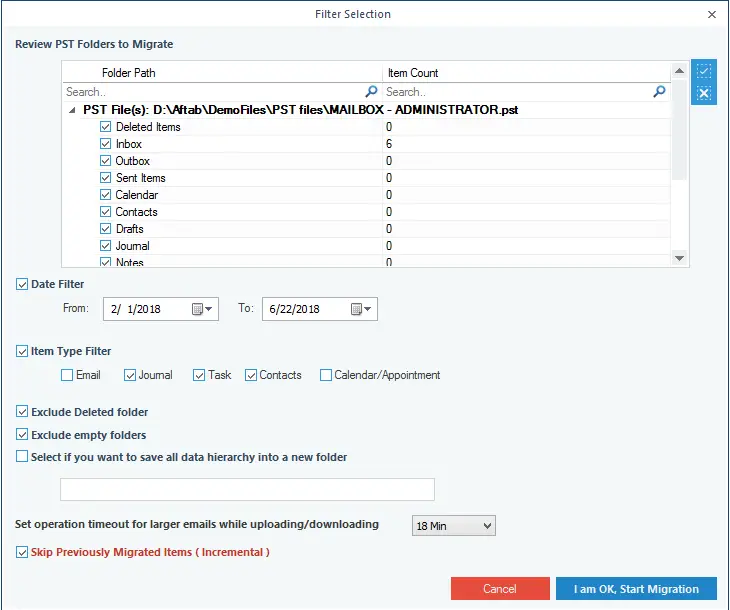Viewport: 730px width, 610px height.
Task: Disable the Contacts item type filter
Action: pyautogui.click(x=251, y=375)
